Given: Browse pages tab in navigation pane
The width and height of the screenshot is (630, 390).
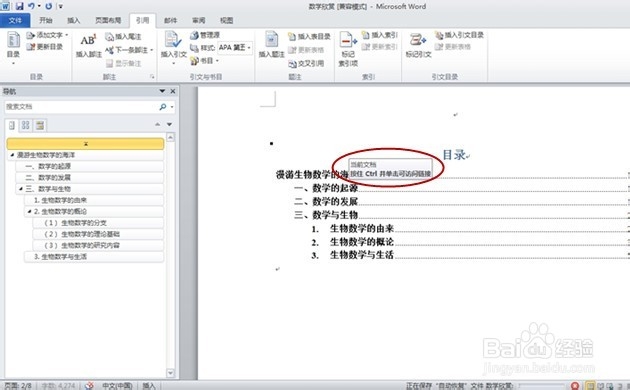Looking at the screenshot, I should [26, 125].
